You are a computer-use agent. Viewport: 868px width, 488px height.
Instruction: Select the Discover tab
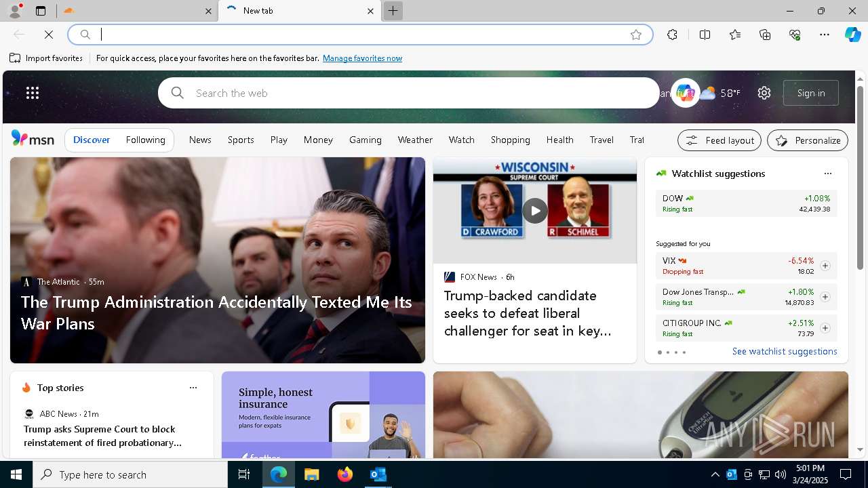coord(92,140)
